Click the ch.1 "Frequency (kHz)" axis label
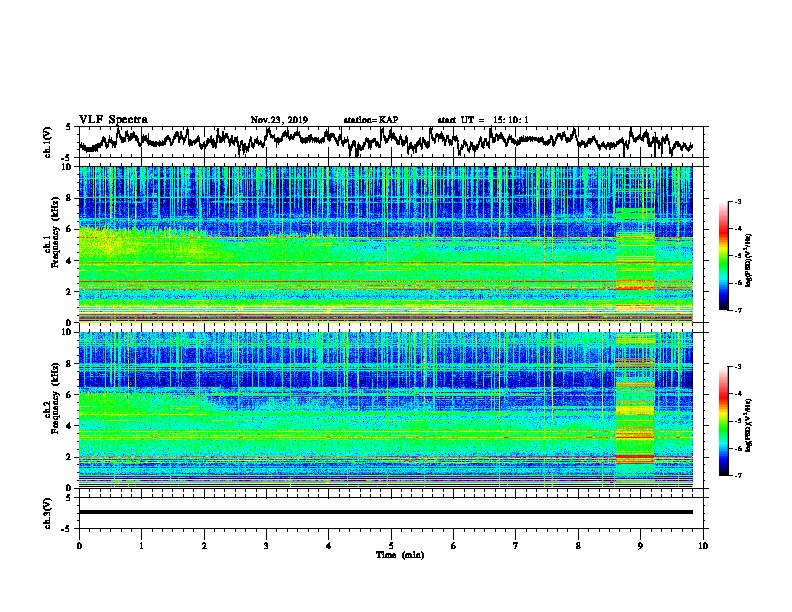The image size is (792, 612). click(55, 233)
